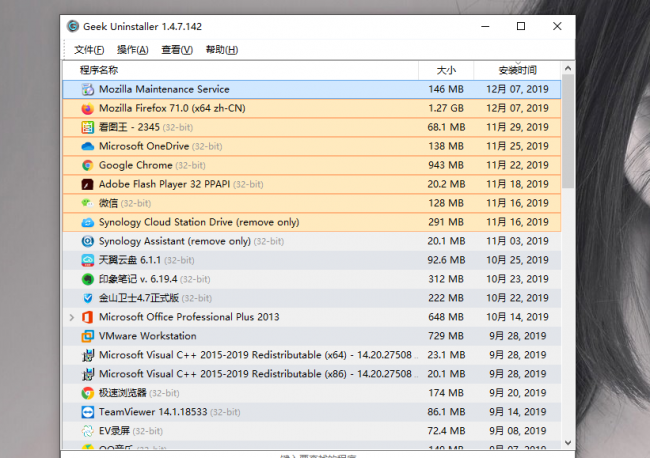Select Microsoft OneDrive entry name
This screenshot has width=650, height=458.
tap(144, 146)
